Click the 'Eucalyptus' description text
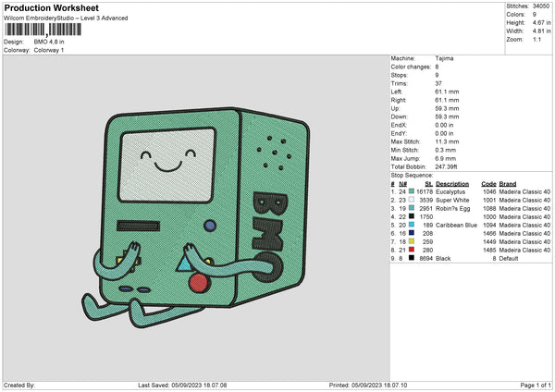 [x=450, y=191]
